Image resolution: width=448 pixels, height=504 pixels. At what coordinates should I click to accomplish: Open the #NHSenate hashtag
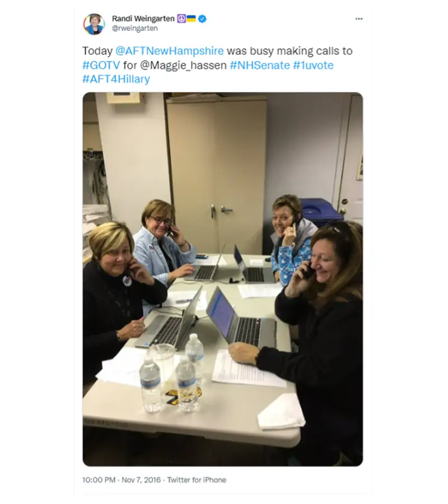tap(260, 66)
